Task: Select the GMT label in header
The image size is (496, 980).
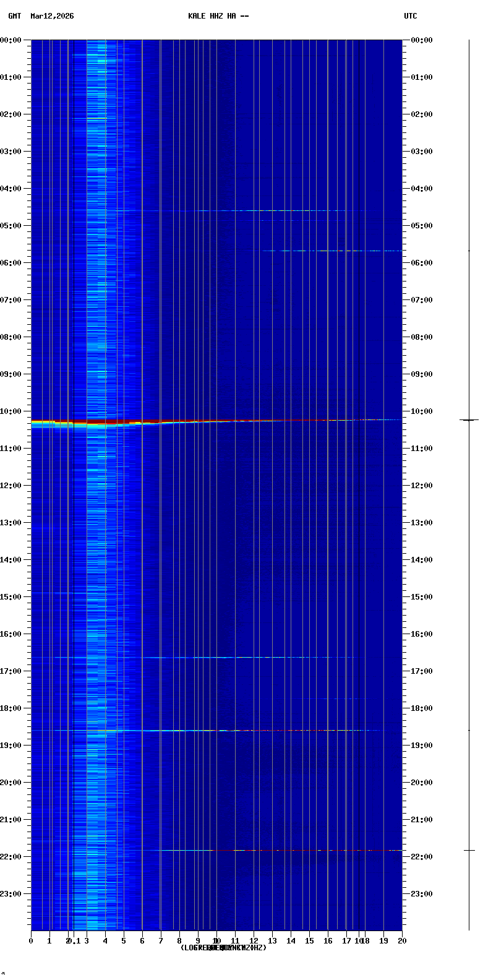Action: pyautogui.click(x=14, y=16)
